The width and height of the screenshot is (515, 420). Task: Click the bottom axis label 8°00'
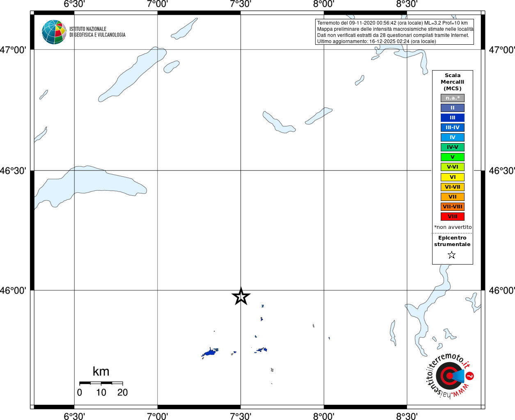coord(324,416)
